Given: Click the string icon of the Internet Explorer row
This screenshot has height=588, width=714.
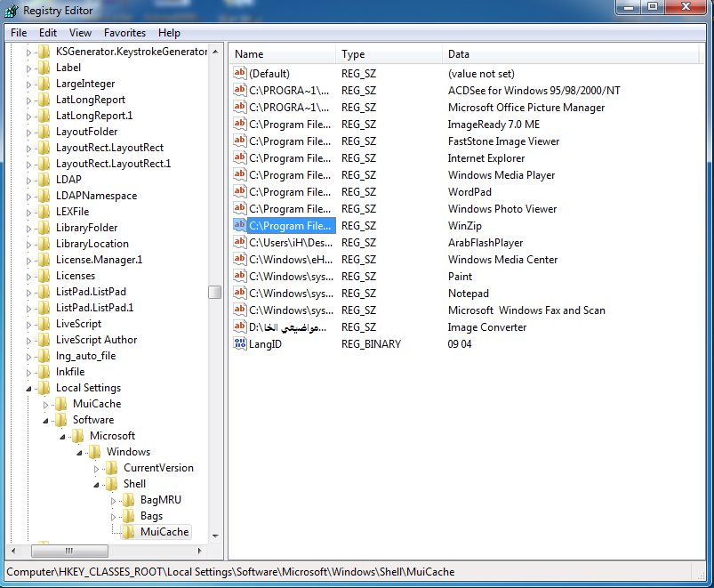Looking at the screenshot, I should coord(240,157).
